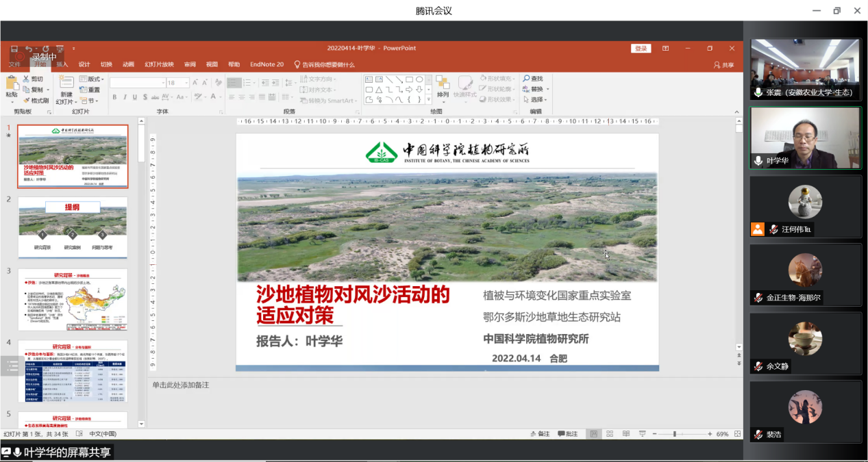Switch to slide sorter view icon
868x462 pixels.
tap(610, 434)
